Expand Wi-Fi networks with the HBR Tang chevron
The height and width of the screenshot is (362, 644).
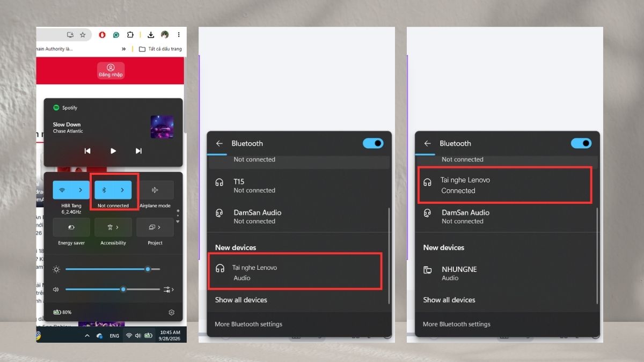coord(80,190)
